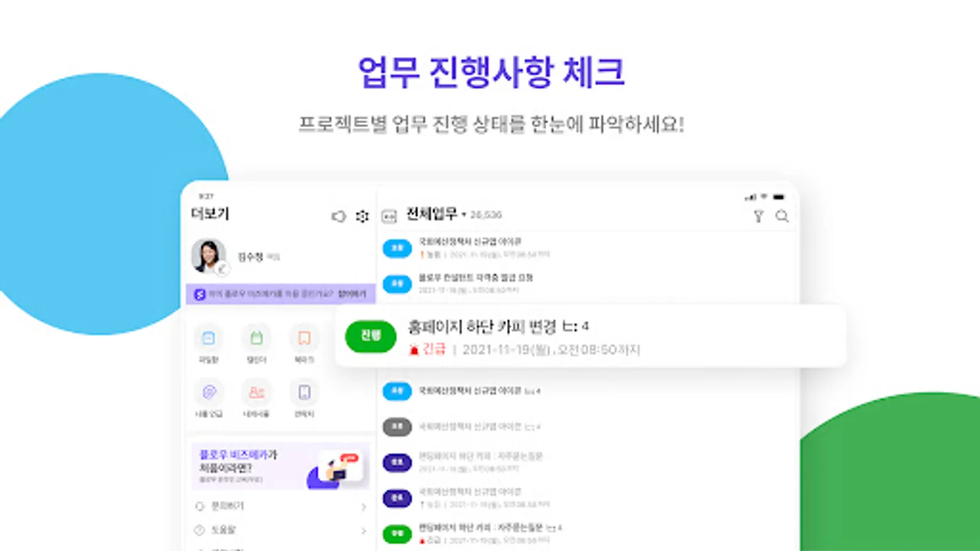Open the blue file box shortcut icon
Viewport: 980px width, 551px height.
click(x=209, y=338)
